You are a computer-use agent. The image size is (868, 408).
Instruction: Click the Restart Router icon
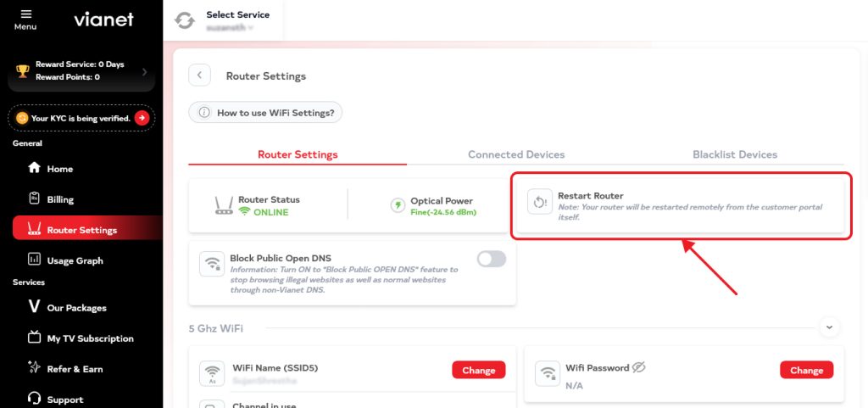540,203
